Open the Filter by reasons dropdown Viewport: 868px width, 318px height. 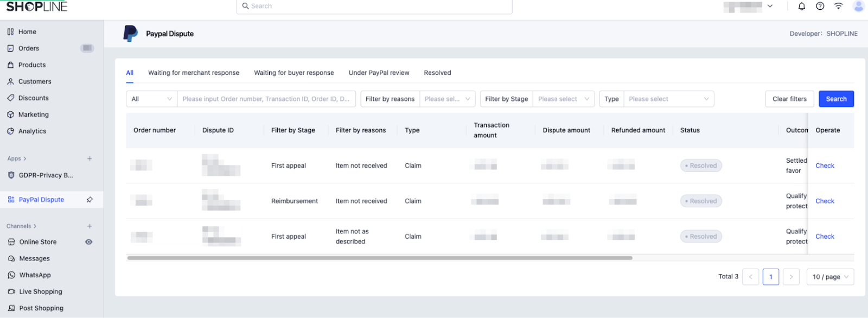tap(447, 99)
